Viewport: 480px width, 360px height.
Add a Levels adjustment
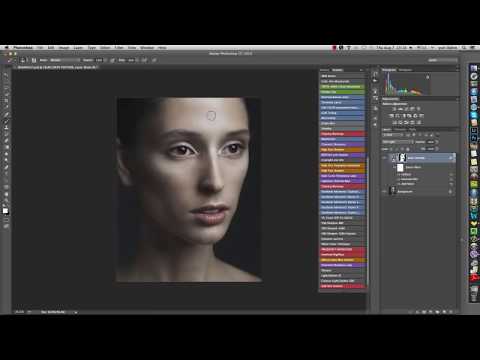pyautogui.click(x=401, y=109)
